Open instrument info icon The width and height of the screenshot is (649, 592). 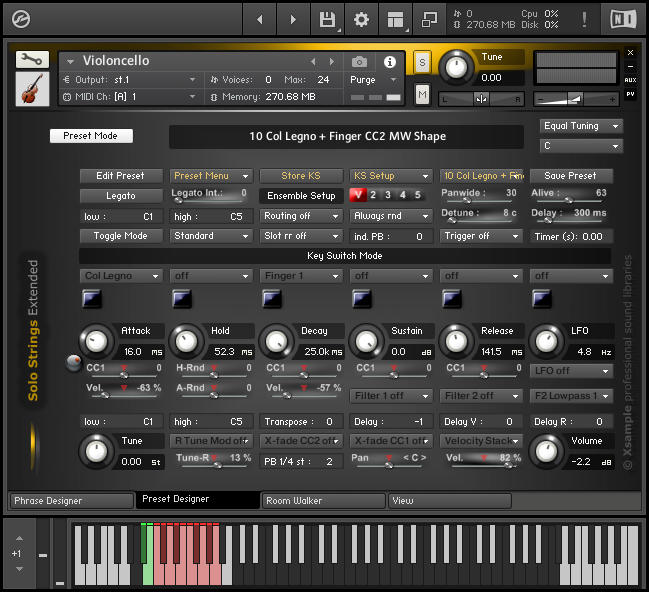click(x=389, y=62)
